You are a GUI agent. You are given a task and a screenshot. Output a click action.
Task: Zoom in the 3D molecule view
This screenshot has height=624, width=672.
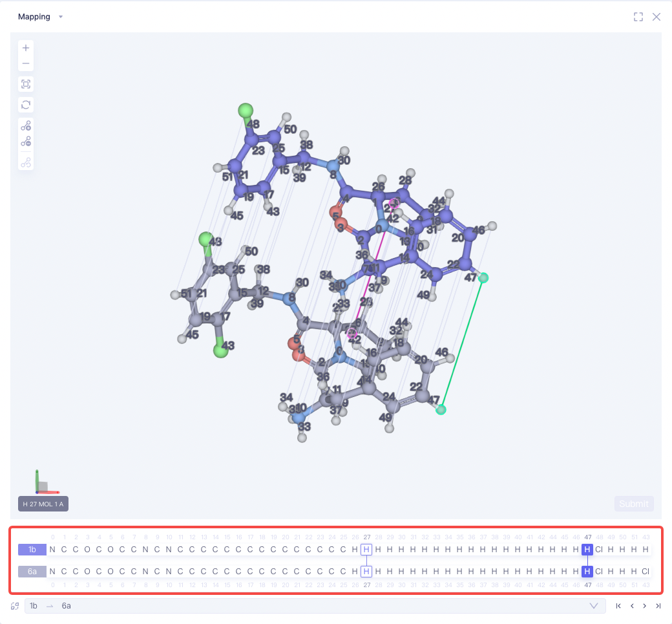[x=26, y=48]
